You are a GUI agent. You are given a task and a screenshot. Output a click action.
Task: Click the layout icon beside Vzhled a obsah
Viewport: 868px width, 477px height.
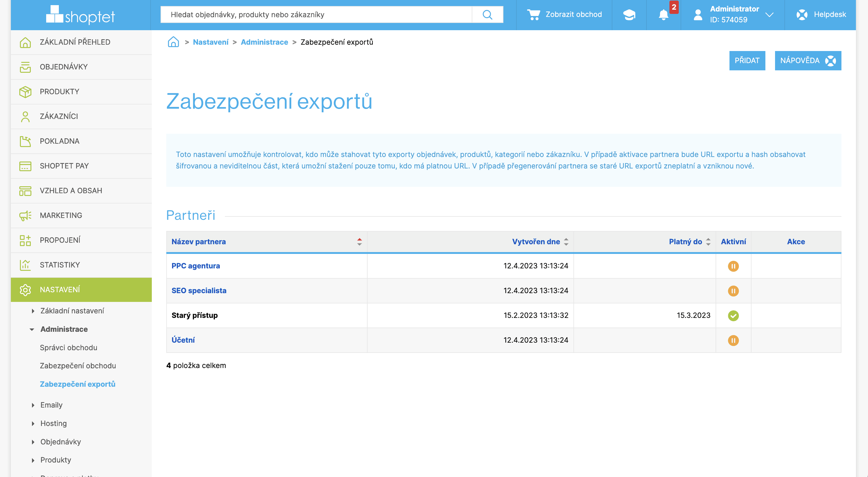[x=25, y=191]
